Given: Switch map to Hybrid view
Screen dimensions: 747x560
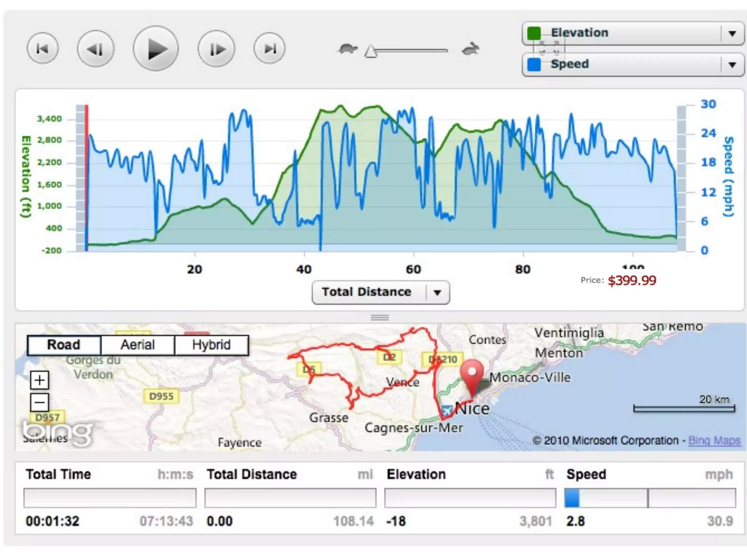Looking at the screenshot, I should coord(211,345).
